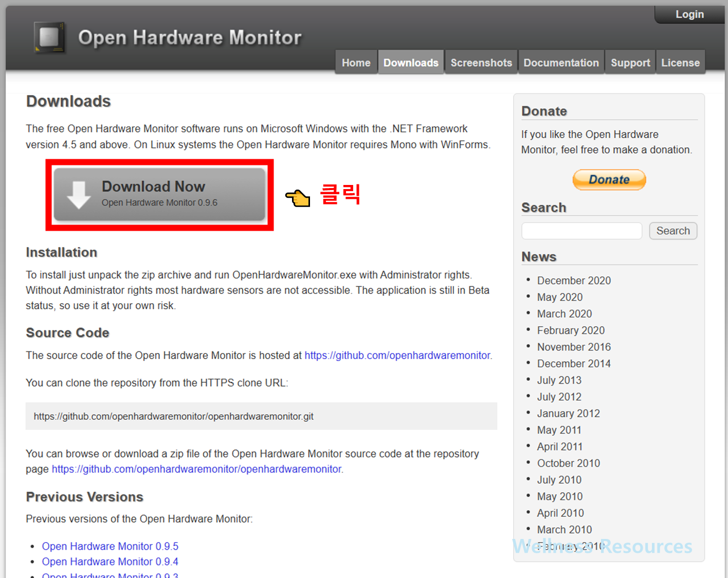728x578 pixels.
Task: Open the Support tab
Action: pos(630,63)
